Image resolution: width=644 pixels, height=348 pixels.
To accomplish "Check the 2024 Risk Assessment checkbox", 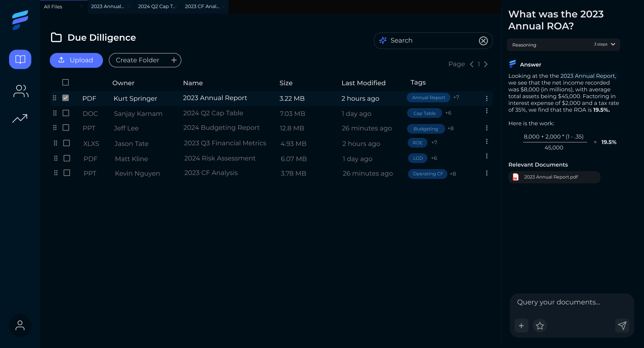I will pyautogui.click(x=67, y=158).
